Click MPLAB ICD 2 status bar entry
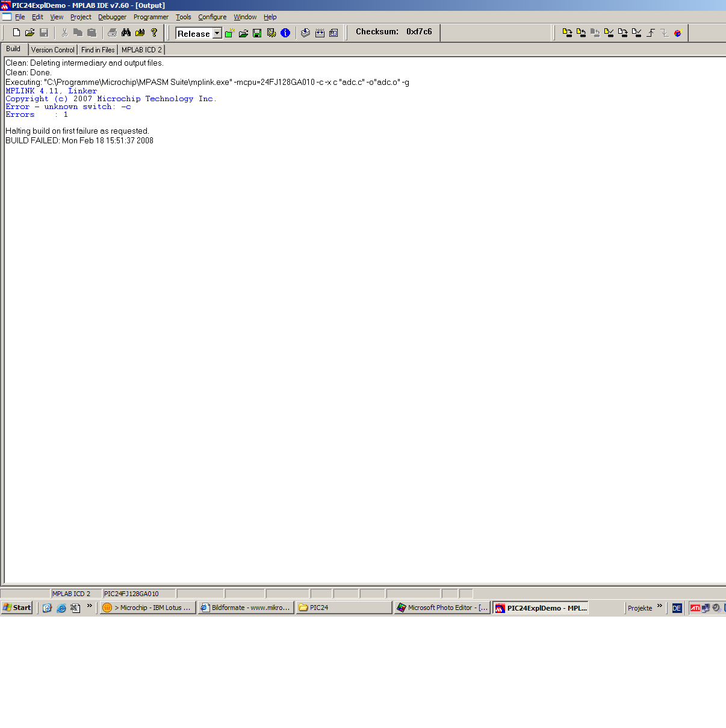Image resolution: width=726 pixels, height=728 pixels. tap(76, 594)
